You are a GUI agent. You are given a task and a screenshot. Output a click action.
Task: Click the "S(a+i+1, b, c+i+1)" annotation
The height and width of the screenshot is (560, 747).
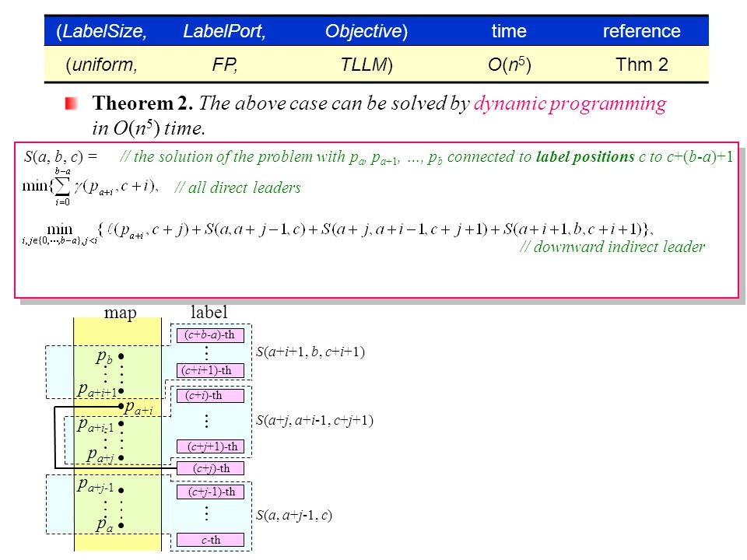[310, 352]
